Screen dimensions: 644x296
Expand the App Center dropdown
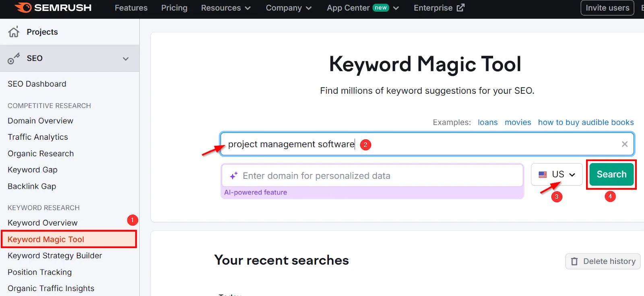[396, 8]
